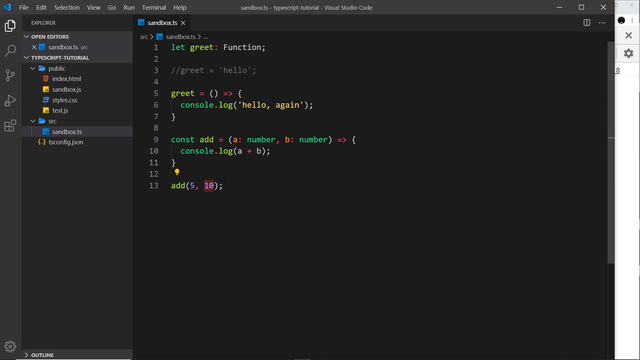Click the commented greet line 3
Viewport: 640px width, 360px height.
pos(213,70)
